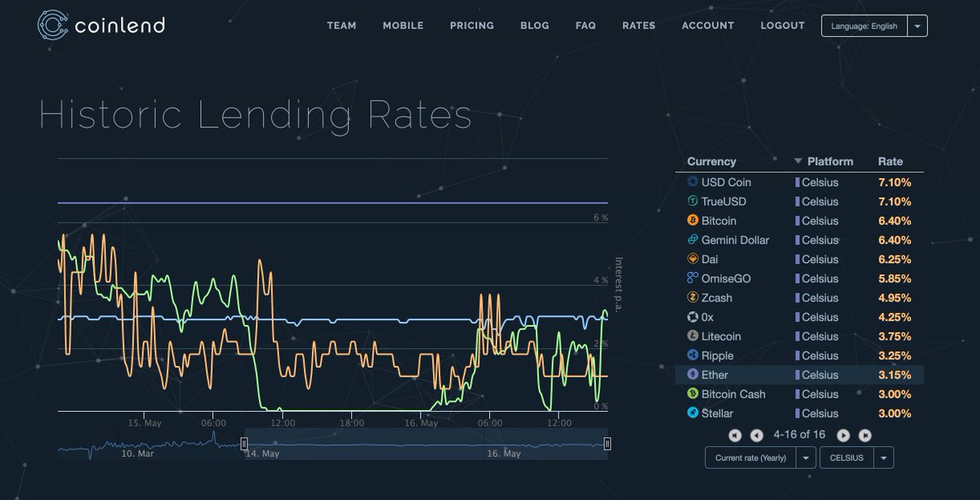Go to the ACCOUNT page
This screenshot has height=500, width=980.
(708, 25)
